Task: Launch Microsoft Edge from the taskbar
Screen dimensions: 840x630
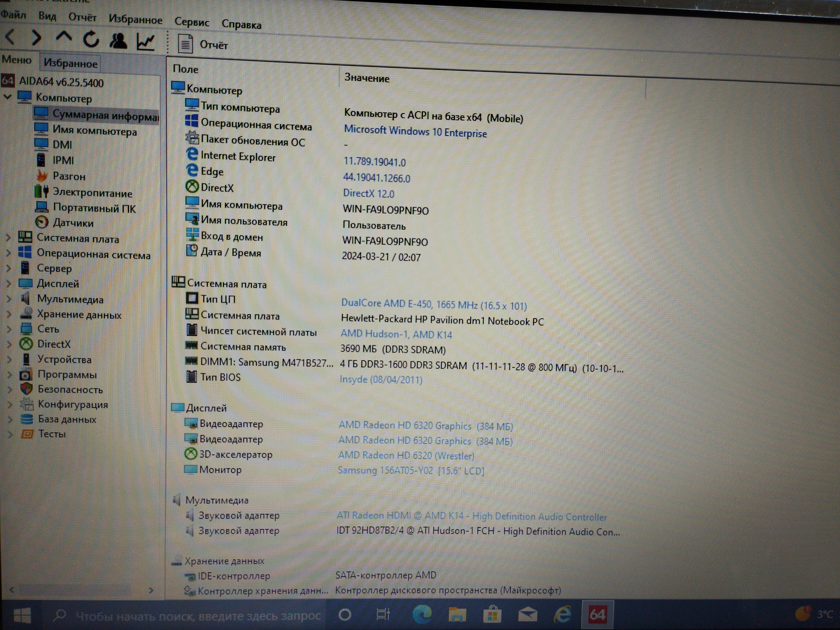Action: coord(422,614)
